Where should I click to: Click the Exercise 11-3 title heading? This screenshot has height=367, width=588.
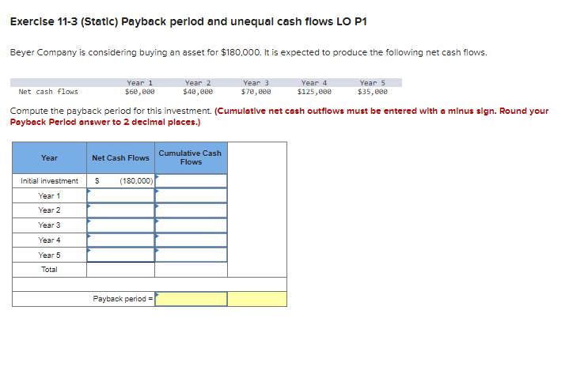188,21
